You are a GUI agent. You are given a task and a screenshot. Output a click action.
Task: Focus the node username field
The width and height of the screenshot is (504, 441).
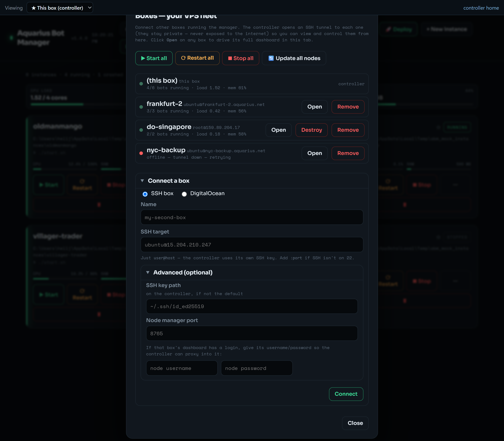pos(182,368)
